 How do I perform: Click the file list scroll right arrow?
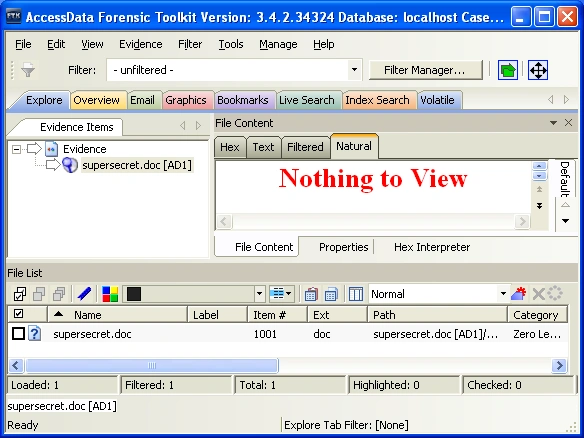[559, 365]
